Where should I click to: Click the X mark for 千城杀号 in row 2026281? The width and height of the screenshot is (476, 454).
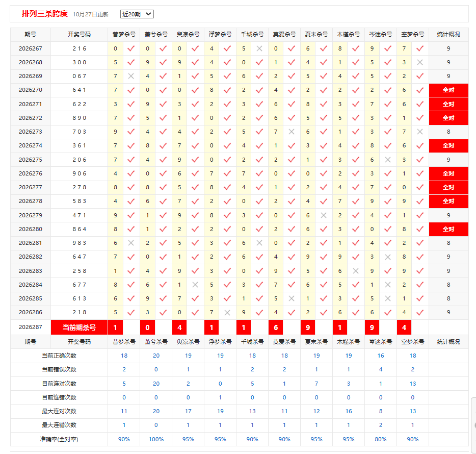coord(259,243)
